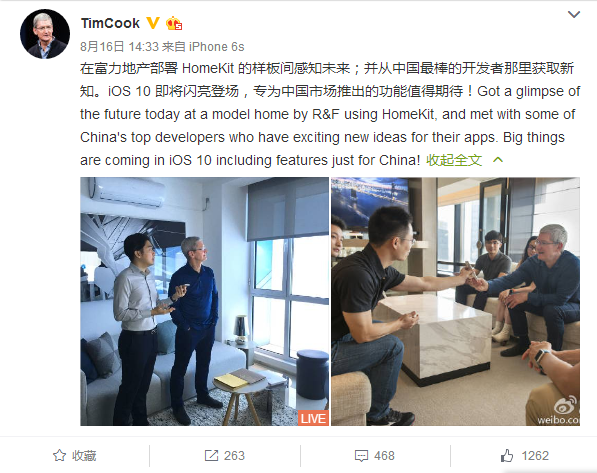Click the membership crown icon beside TimCook
The width and height of the screenshot is (597, 473).
tap(174, 24)
